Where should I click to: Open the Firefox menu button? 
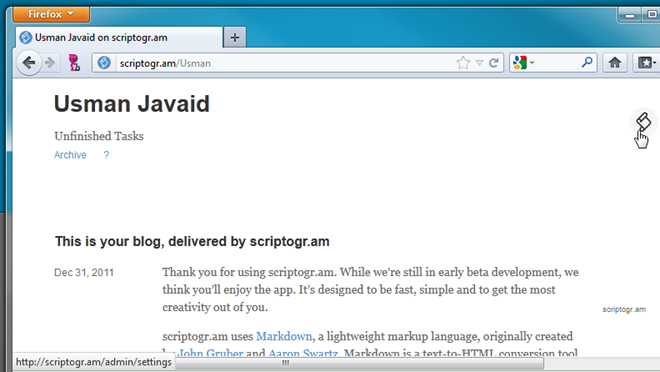pyautogui.click(x=51, y=14)
